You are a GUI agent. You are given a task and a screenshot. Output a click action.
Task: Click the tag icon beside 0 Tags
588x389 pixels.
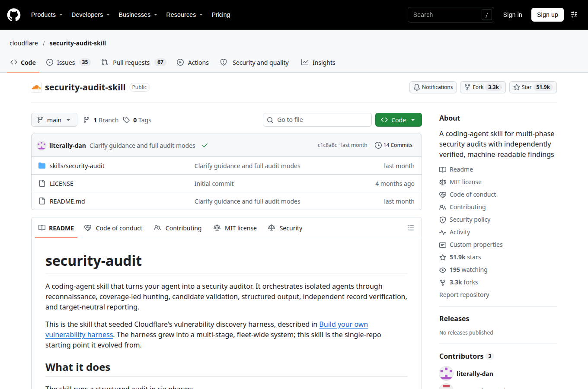[126, 120]
